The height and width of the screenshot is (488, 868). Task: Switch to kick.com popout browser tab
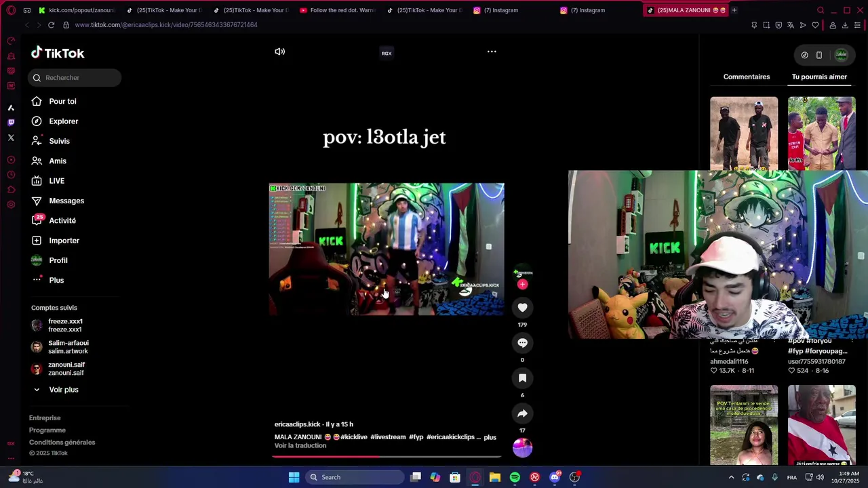click(77, 10)
